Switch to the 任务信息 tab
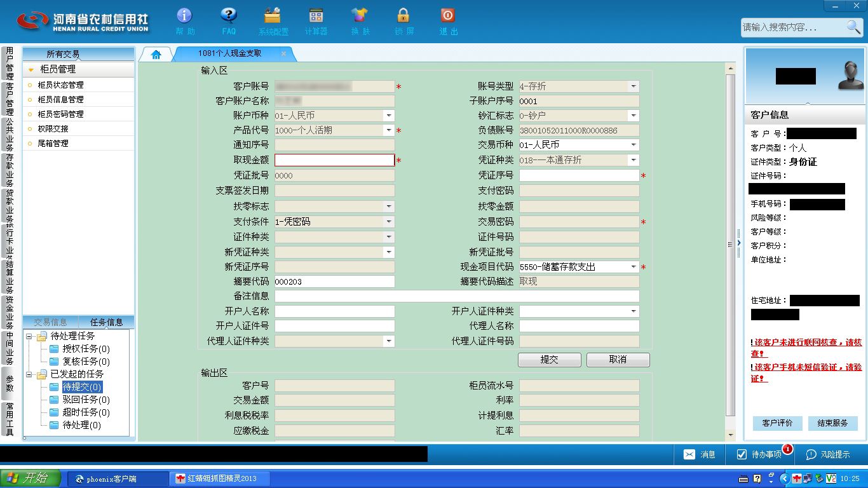The image size is (868, 488). coord(107,322)
